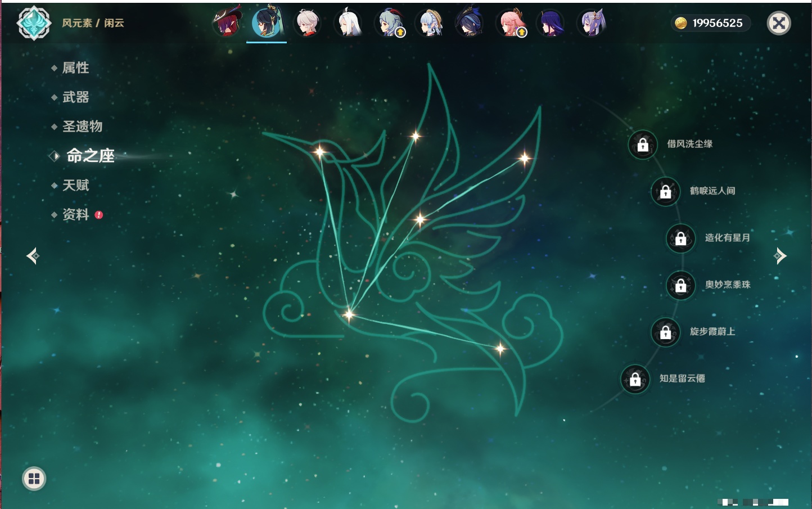Click the lock icon for 奥妙烹黍珠
Screen dimensions: 812x509
[681, 285]
